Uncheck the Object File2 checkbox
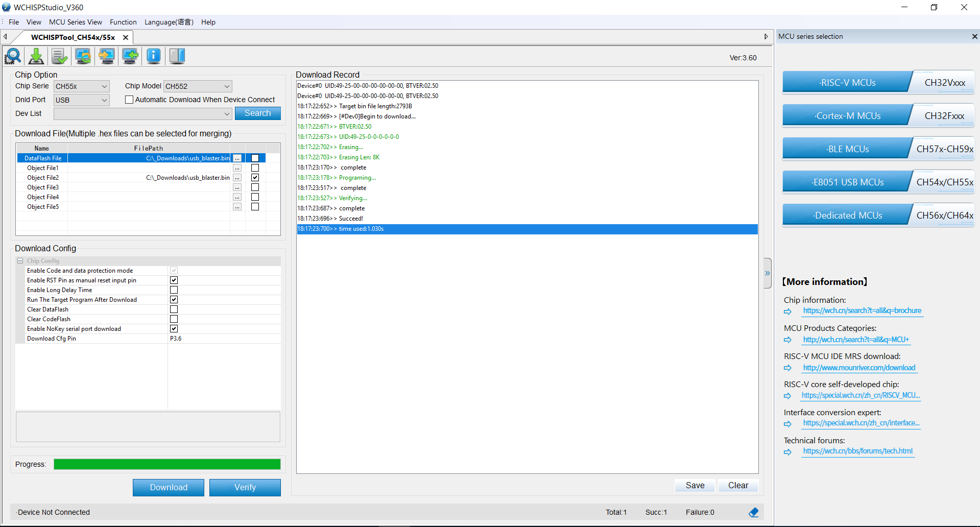The width and height of the screenshot is (980, 527). tap(255, 178)
